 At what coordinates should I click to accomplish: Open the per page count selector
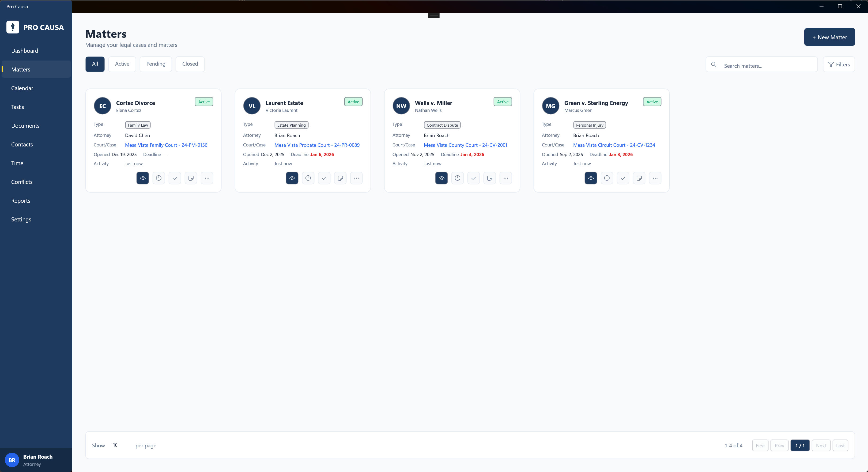119,445
